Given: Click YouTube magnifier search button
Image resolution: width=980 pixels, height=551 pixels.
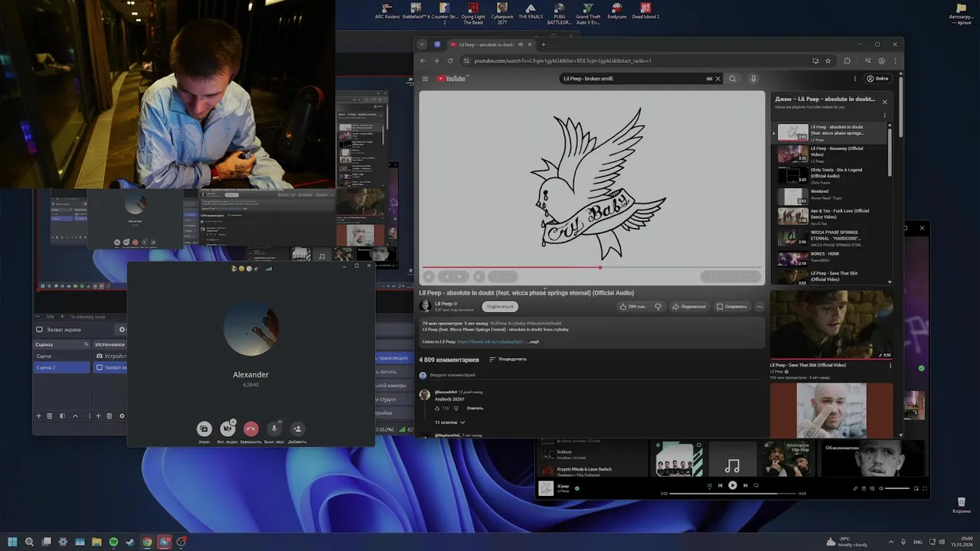Looking at the screenshot, I should 733,78.
